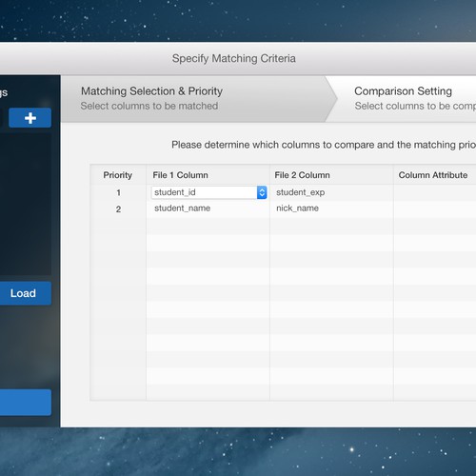Click the Load button
476x476 pixels.
pyautogui.click(x=23, y=293)
